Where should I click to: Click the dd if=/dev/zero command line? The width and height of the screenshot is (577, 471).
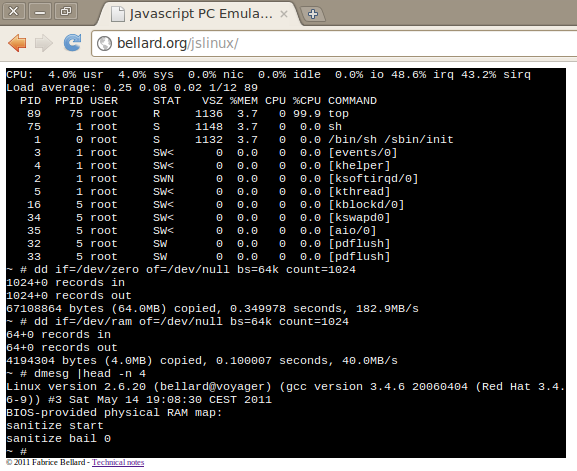(181, 270)
